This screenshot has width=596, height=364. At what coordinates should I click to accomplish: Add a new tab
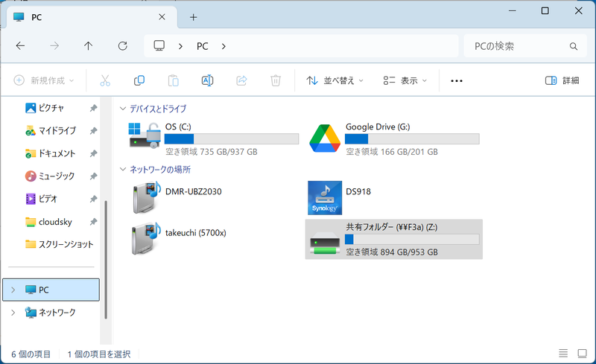(194, 17)
